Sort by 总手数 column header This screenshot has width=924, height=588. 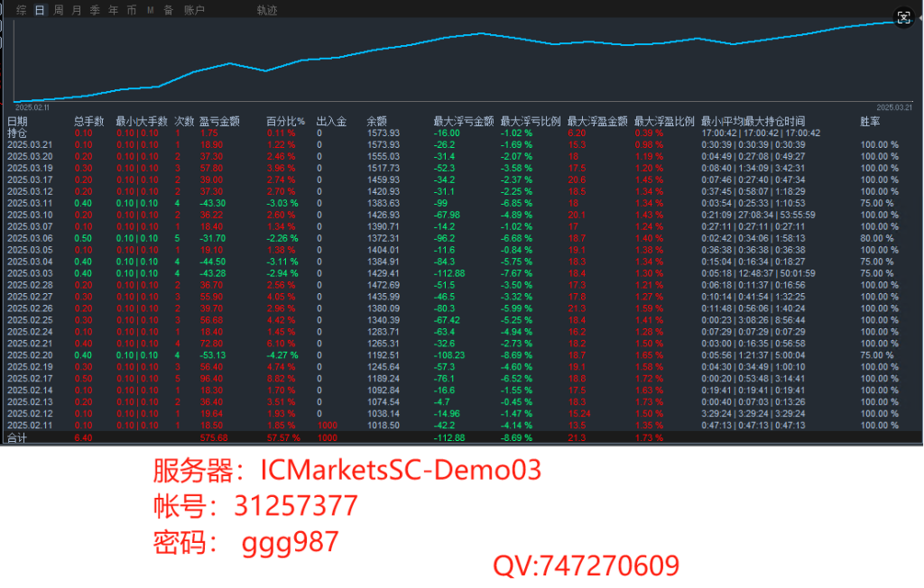click(x=89, y=122)
